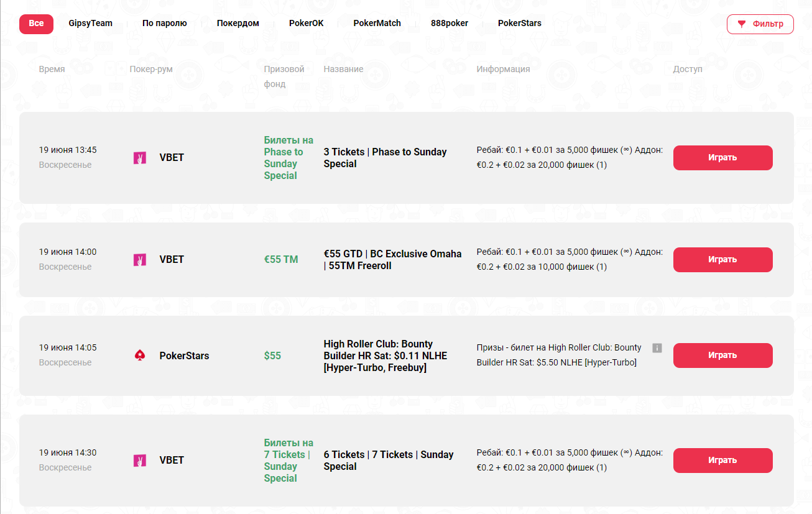The width and height of the screenshot is (812, 514).
Task: Click the VBET logo icon in the 13:45 row
Action: click(x=140, y=158)
